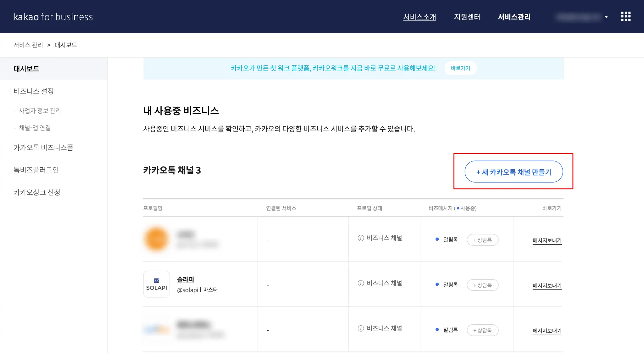This screenshot has height=353, width=644.
Task: Click info icon in first 비즈니스 채널 row
Action: coord(361,238)
